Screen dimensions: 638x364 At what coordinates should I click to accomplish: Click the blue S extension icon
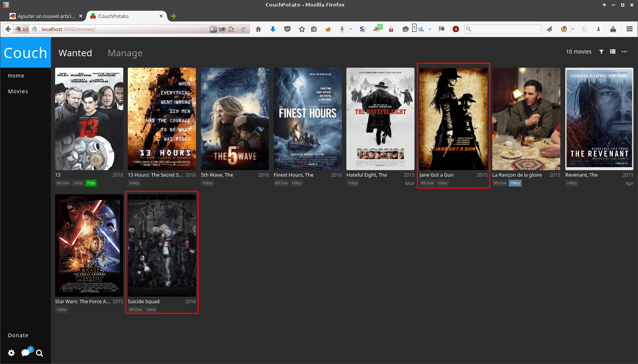click(362, 29)
